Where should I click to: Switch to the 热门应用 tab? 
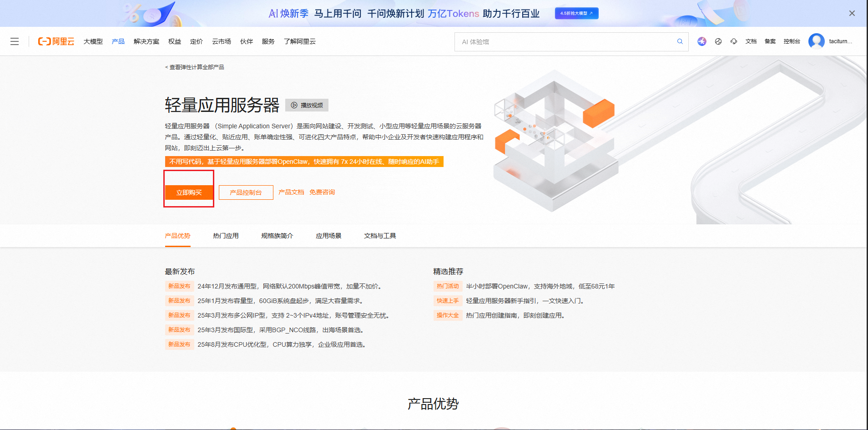pos(226,236)
